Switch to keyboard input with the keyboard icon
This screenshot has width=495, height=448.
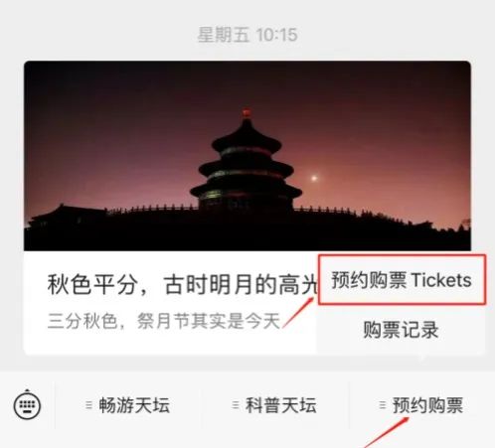coord(27,405)
